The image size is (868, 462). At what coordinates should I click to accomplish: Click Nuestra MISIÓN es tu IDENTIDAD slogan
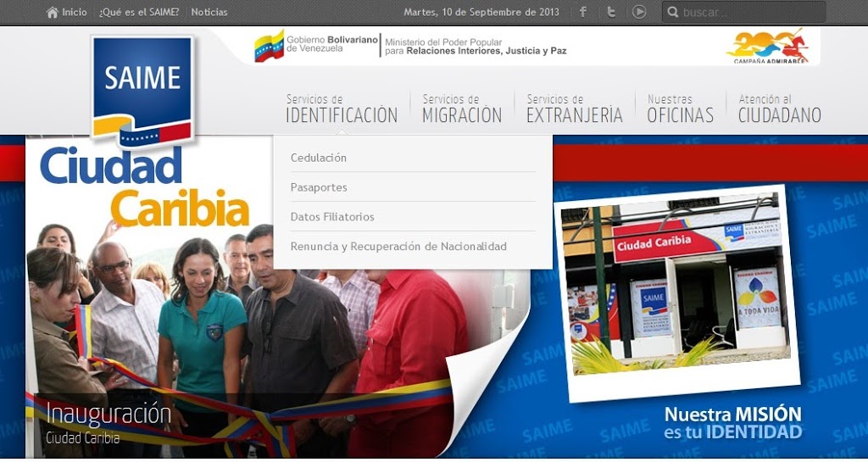point(733,423)
